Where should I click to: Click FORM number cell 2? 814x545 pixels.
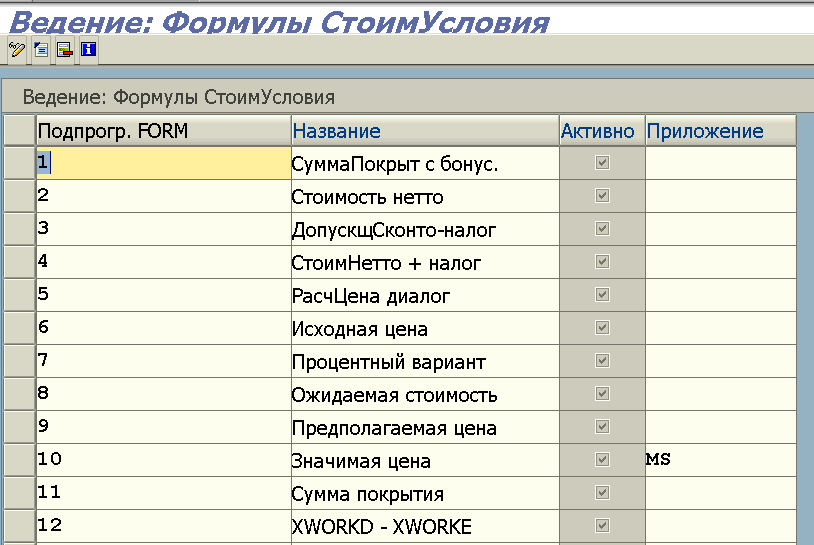click(x=164, y=196)
